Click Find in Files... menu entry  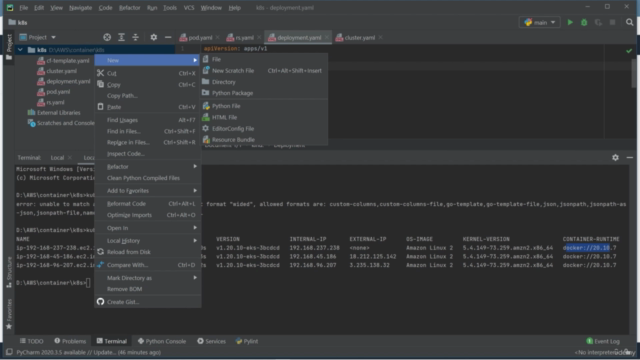point(147,131)
